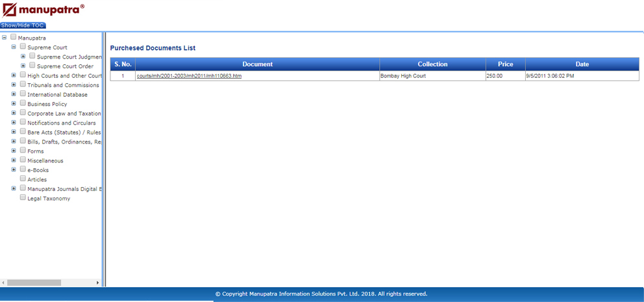Collapse the Supreme Court tree node
The image size is (644, 302).
(14, 47)
